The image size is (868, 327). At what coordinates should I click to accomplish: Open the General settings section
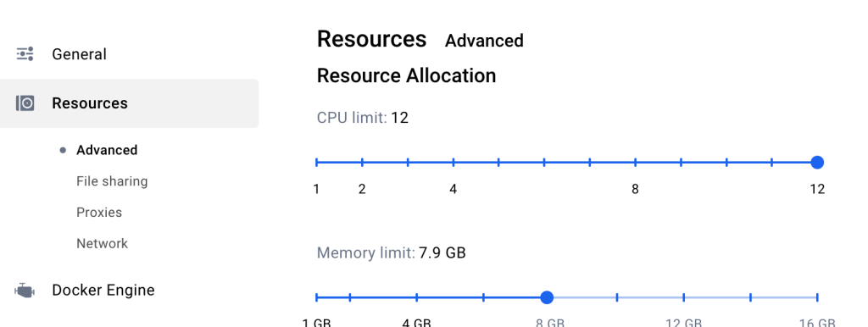point(79,54)
